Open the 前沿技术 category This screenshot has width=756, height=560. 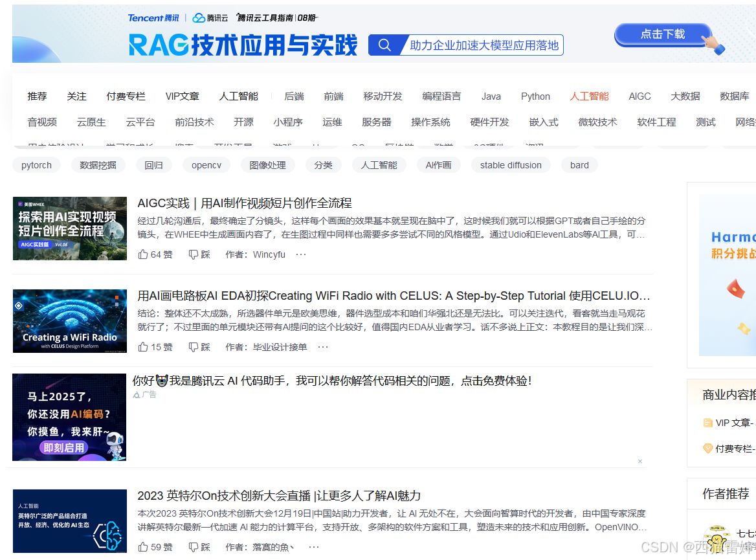click(x=194, y=122)
